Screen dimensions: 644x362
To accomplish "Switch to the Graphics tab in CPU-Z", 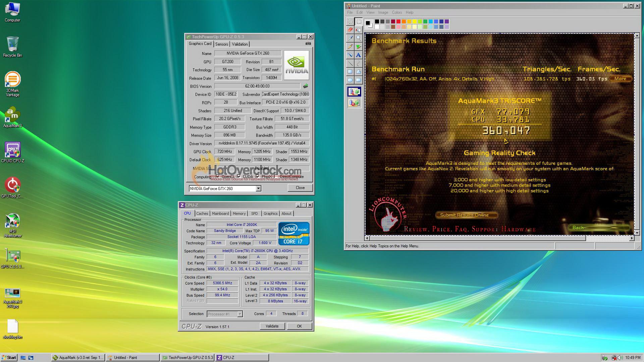I will click(270, 214).
